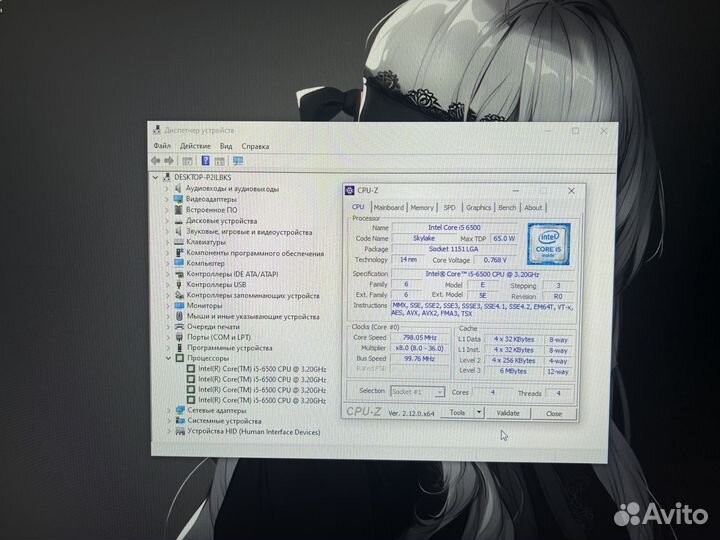The height and width of the screenshot is (540, 720).
Task: Select the Программные устройства row
Action: (229, 348)
